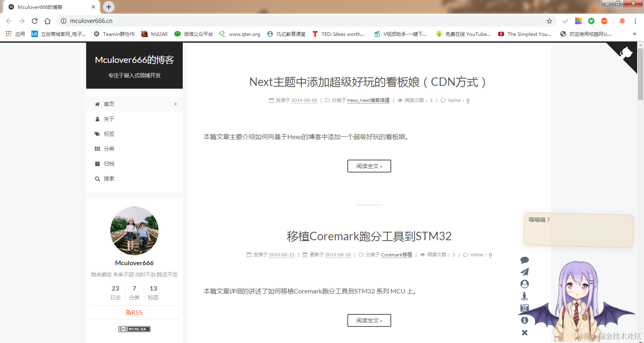Open category Coremark移植
This screenshot has width=644, height=343.
click(x=396, y=255)
